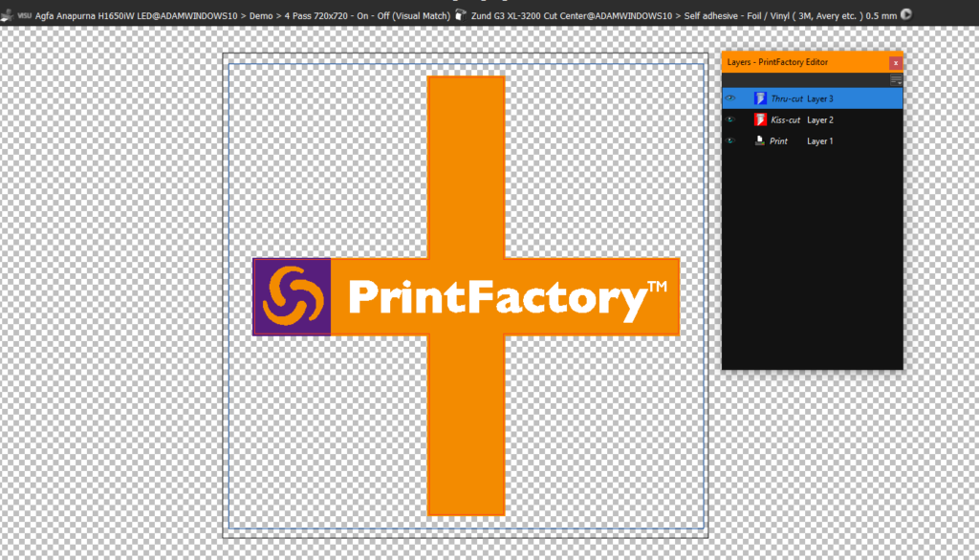Toggle the eye for Print Layer 1
The image size is (979, 560).
(729, 141)
